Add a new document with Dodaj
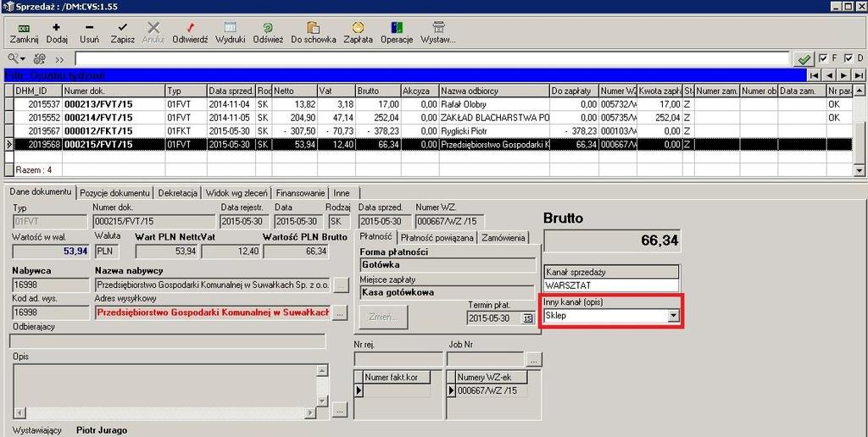The image size is (868, 437). [x=57, y=33]
